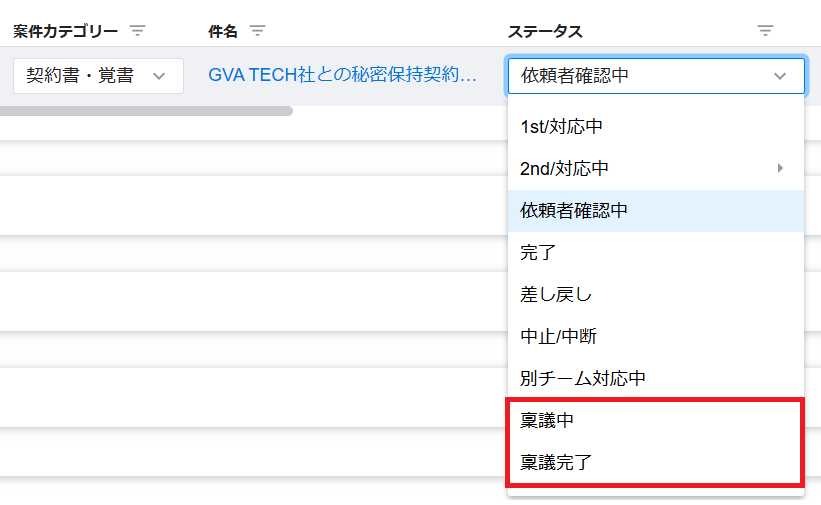Click the filter icon next to 件名

(x=257, y=31)
